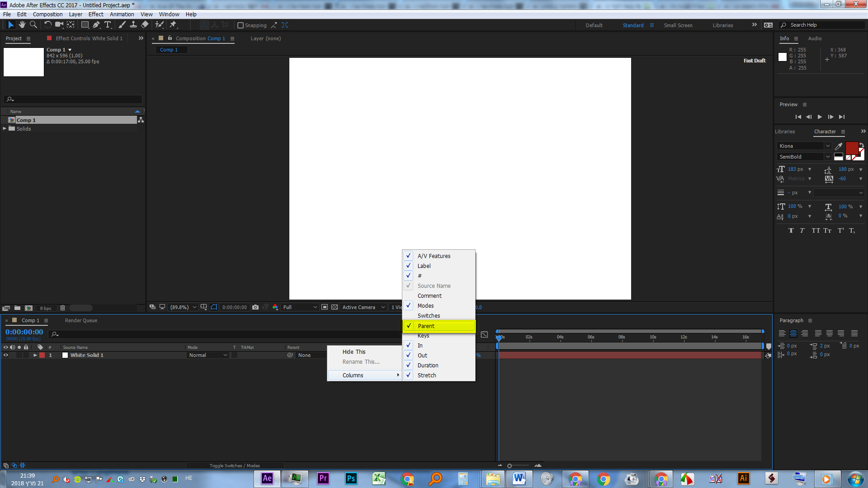Select the Pen tool
This screenshot has width=868, height=488.
[x=96, y=25]
